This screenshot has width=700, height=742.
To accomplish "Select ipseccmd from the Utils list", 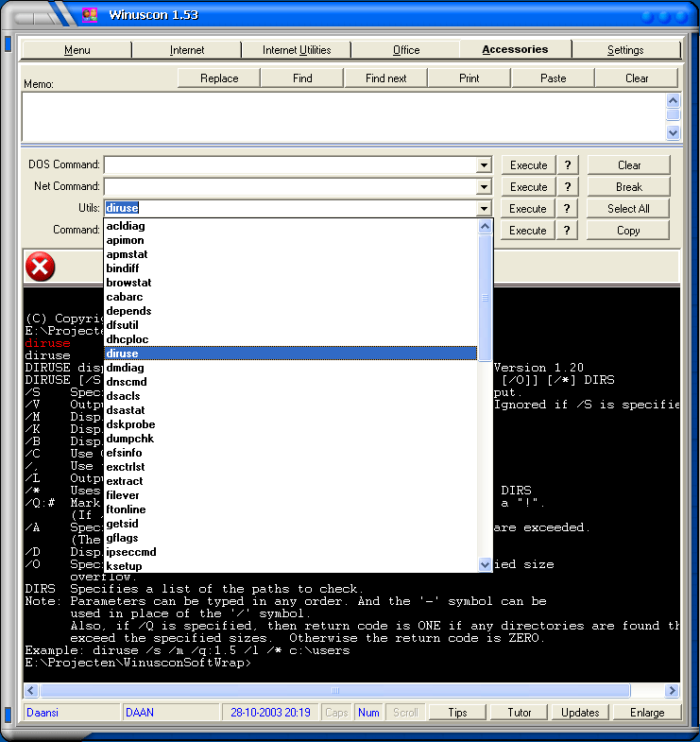I will point(290,552).
